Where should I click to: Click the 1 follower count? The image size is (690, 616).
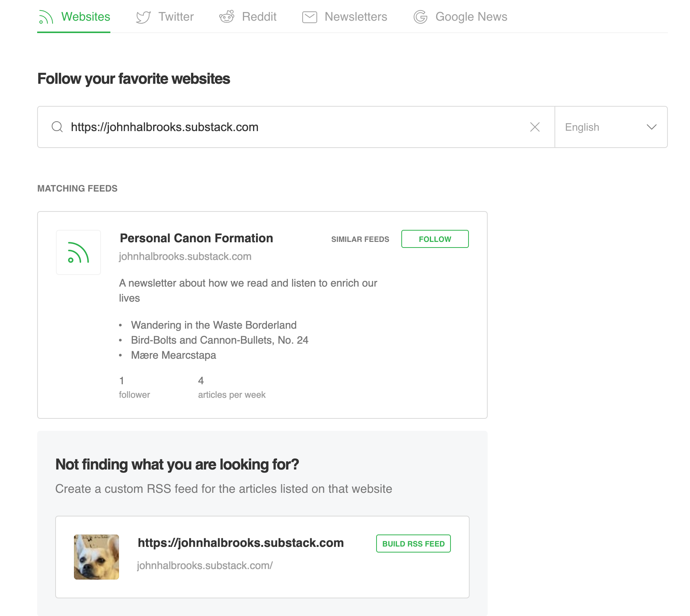click(x=134, y=387)
